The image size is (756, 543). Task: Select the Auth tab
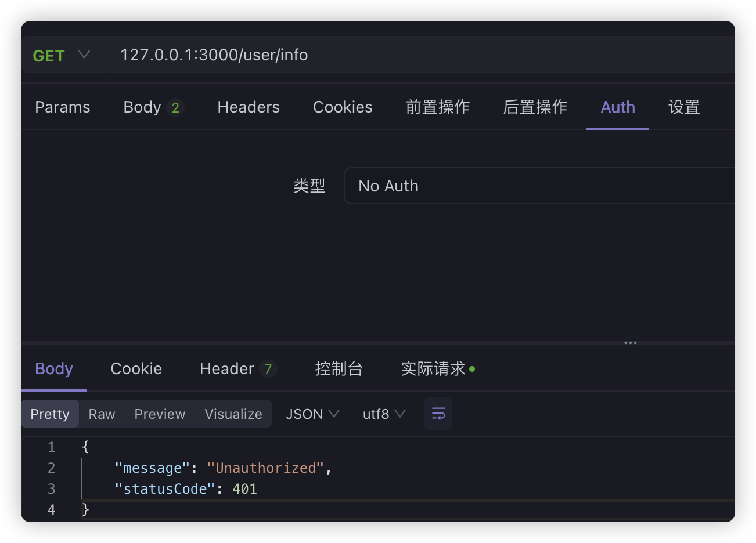(x=618, y=107)
